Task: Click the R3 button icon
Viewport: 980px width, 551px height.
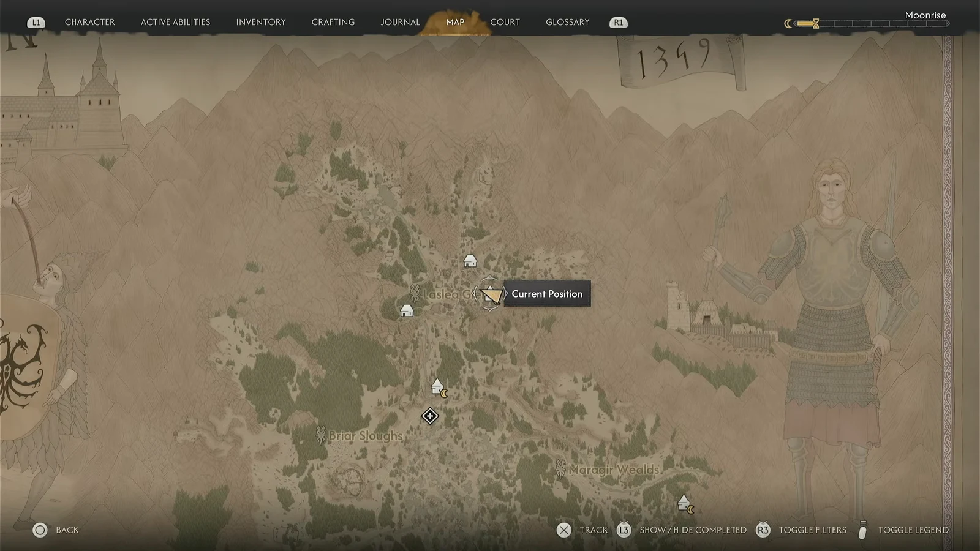Action: tap(763, 530)
